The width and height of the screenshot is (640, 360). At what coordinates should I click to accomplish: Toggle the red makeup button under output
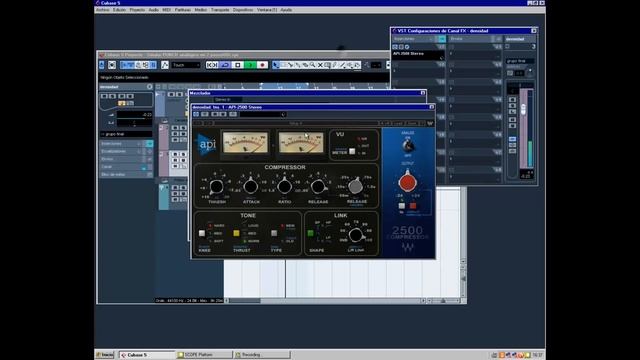[x=413, y=206]
